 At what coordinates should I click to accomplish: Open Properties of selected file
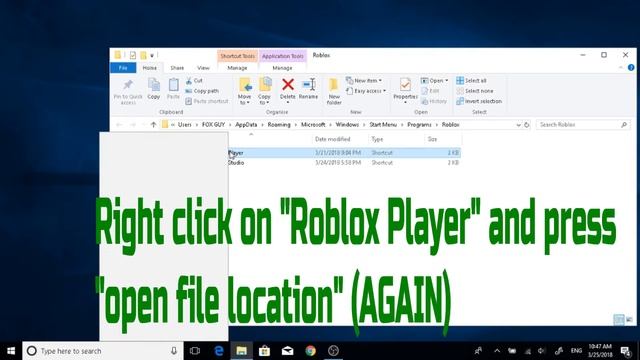tap(405, 89)
